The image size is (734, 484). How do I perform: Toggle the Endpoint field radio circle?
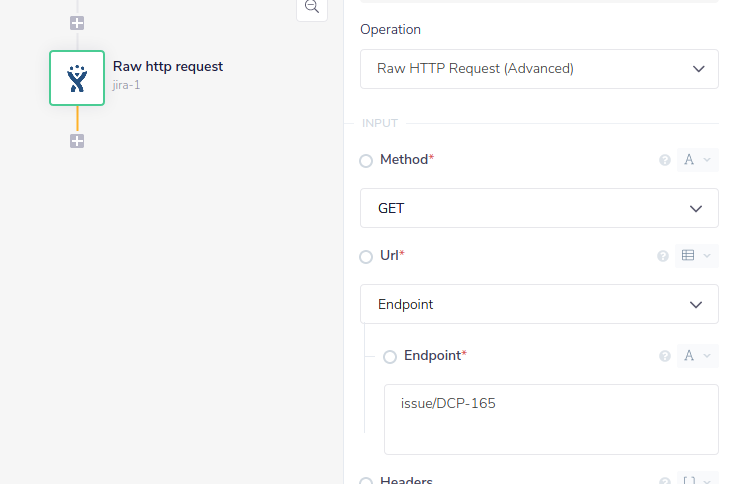click(390, 357)
